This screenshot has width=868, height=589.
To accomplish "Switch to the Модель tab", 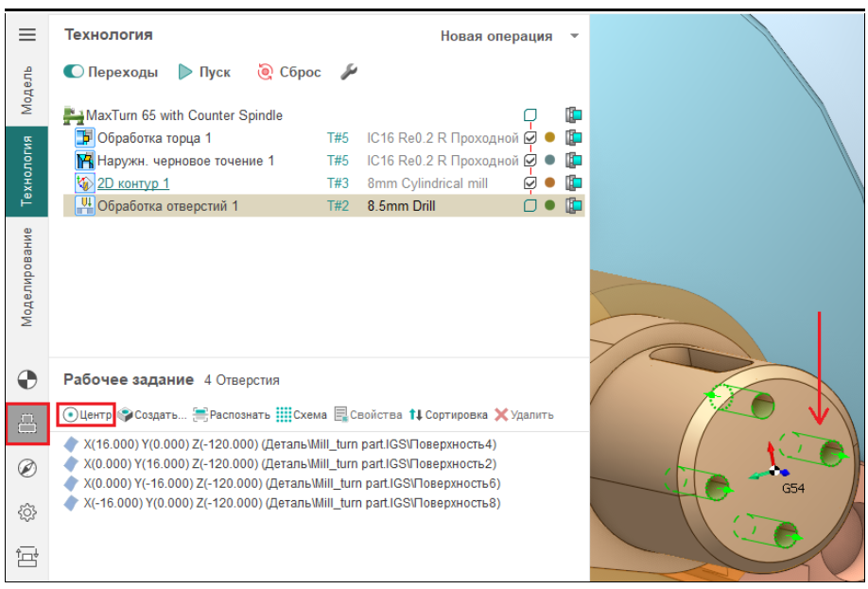I will (27, 90).
